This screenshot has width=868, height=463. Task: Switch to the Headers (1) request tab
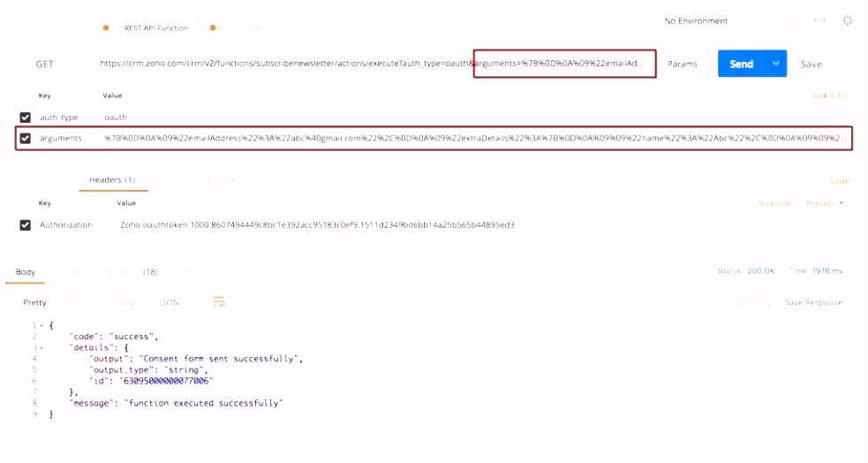(x=112, y=179)
